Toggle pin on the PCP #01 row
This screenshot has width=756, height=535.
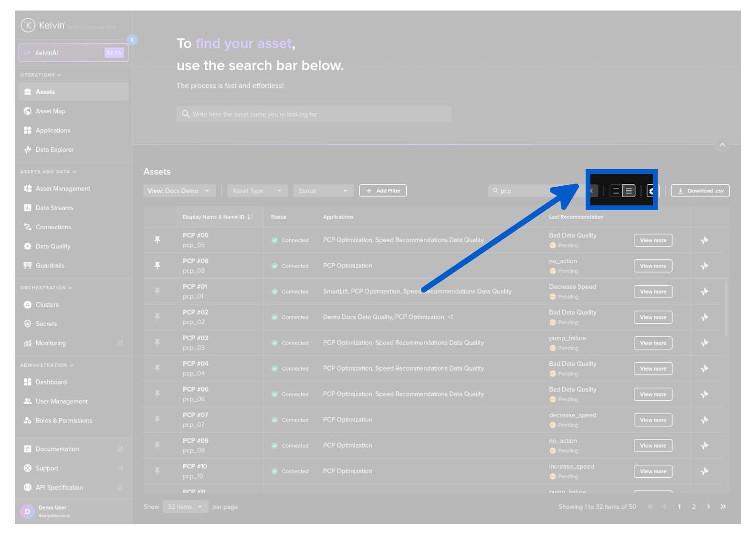tap(157, 291)
